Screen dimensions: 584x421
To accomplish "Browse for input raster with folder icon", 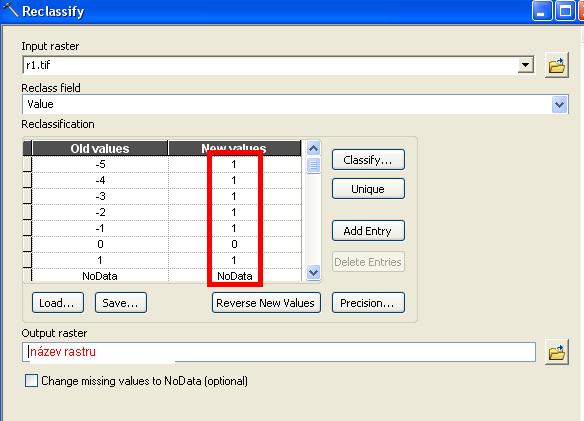I will pos(556,65).
